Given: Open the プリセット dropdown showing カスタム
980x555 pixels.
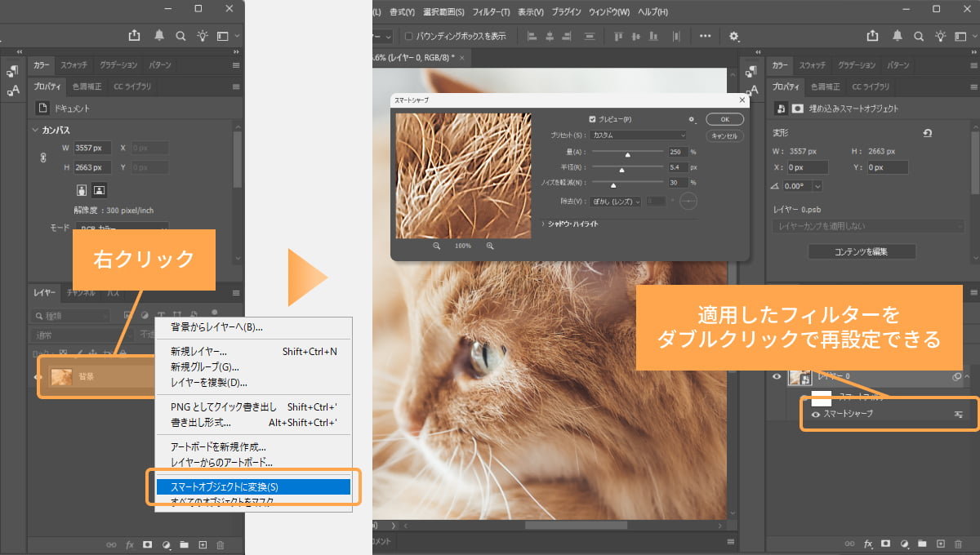Looking at the screenshot, I should (x=639, y=135).
